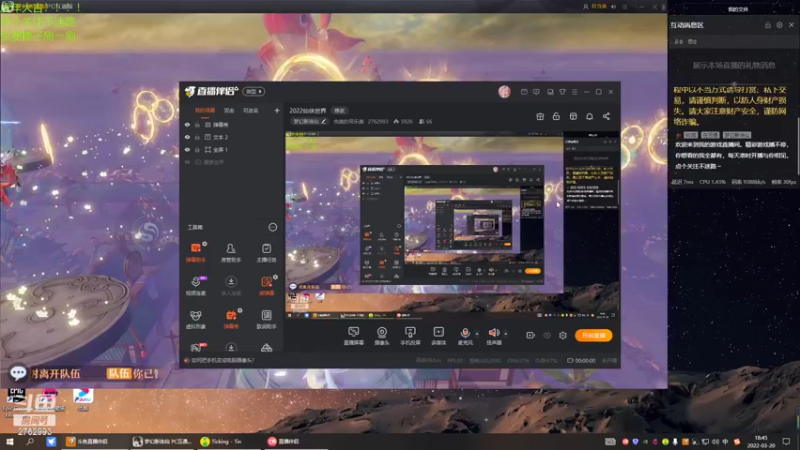Open the lyrics assistant tool icon
The height and width of the screenshot is (450, 800).
click(266, 319)
